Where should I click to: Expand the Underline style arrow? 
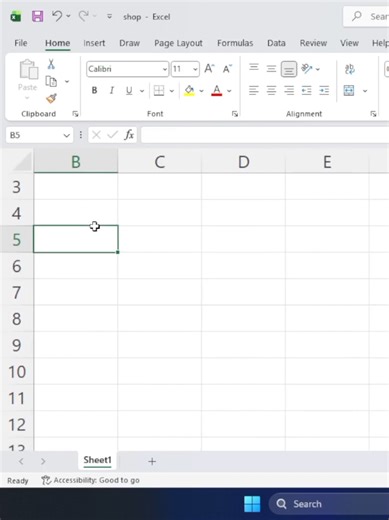pyautogui.click(x=142, y=91)
